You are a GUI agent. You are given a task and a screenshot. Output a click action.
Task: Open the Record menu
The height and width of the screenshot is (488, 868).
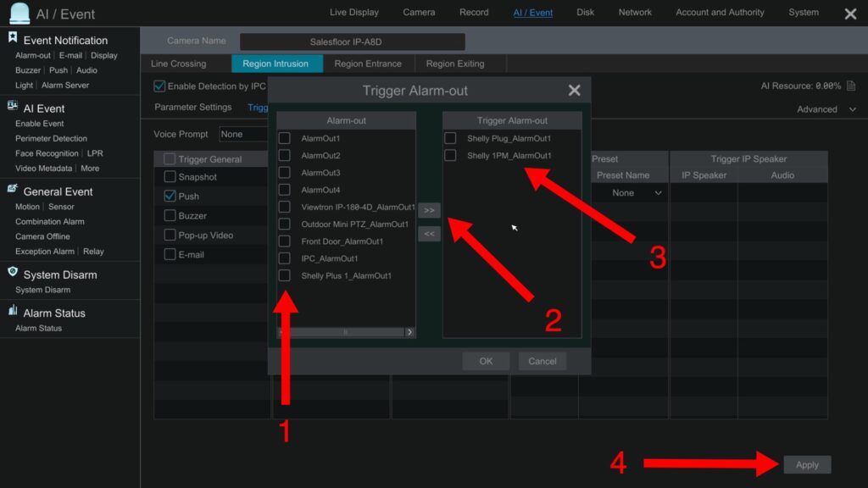tap(474, 12)
